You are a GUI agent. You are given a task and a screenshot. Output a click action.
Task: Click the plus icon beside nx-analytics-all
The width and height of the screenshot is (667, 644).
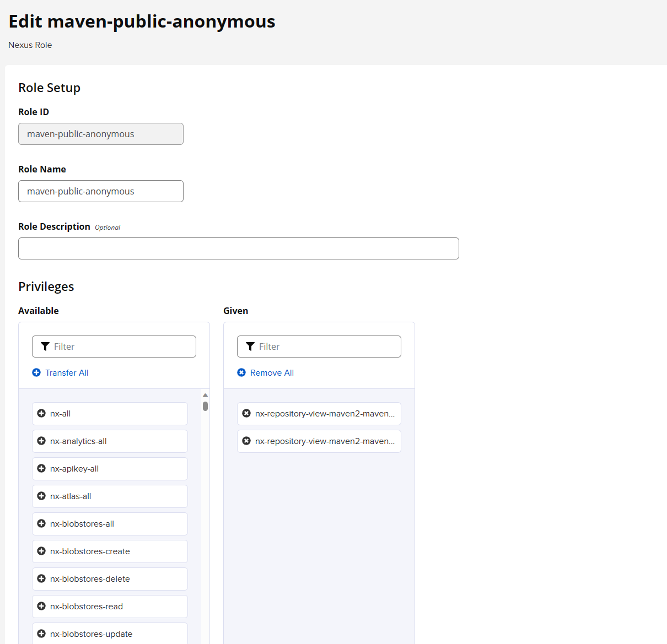click(41, 441)
